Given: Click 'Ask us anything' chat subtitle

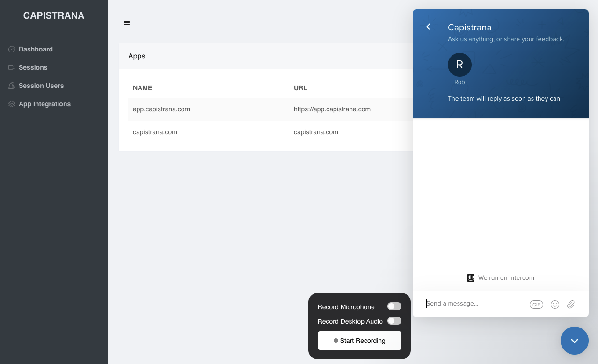Looking at the screenshot, I should pos(506,39).
